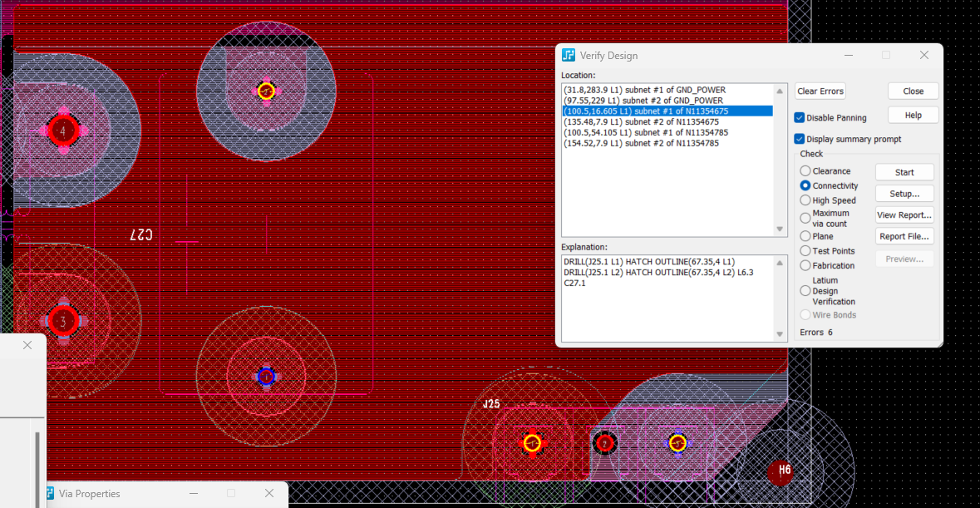The width and height of the screenshot is (980, 508).
Task: Click the C27.1 line in the Explanation box
Action: 574,283
